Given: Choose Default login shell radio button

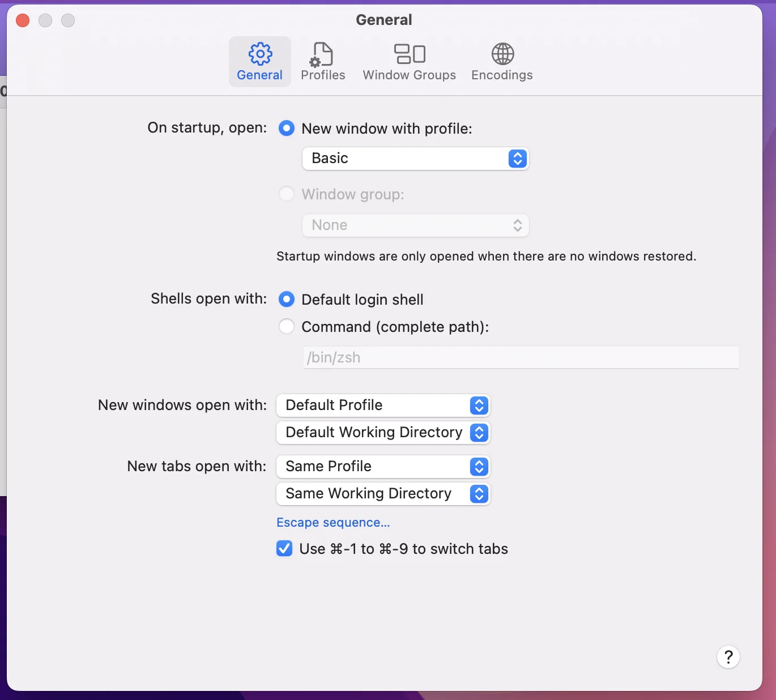Looking at the screenshot, I should coord(287,299).
